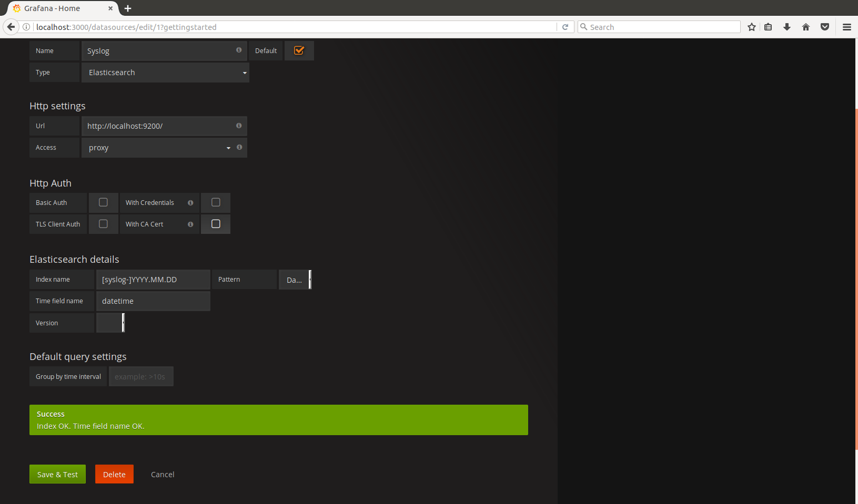858x504 pixels.
Task: Click the Name field containing Syslog
Action: (164, 51)
